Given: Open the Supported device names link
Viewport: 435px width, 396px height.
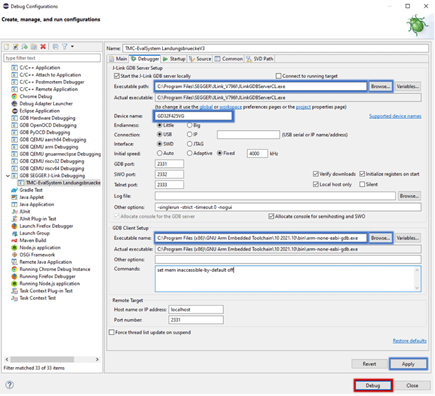Looking at the screenshot, I should (395, 116).
